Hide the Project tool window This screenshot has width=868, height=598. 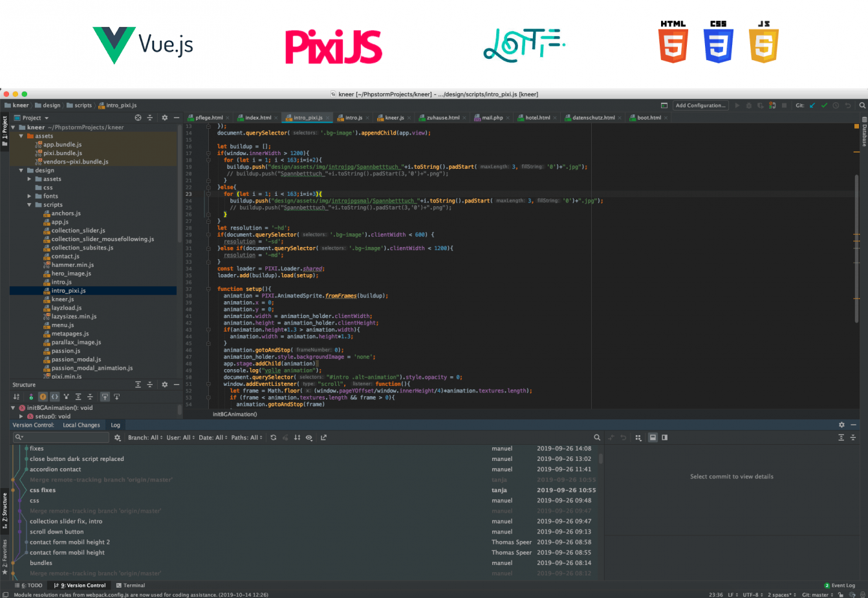(x=176, y=118)
